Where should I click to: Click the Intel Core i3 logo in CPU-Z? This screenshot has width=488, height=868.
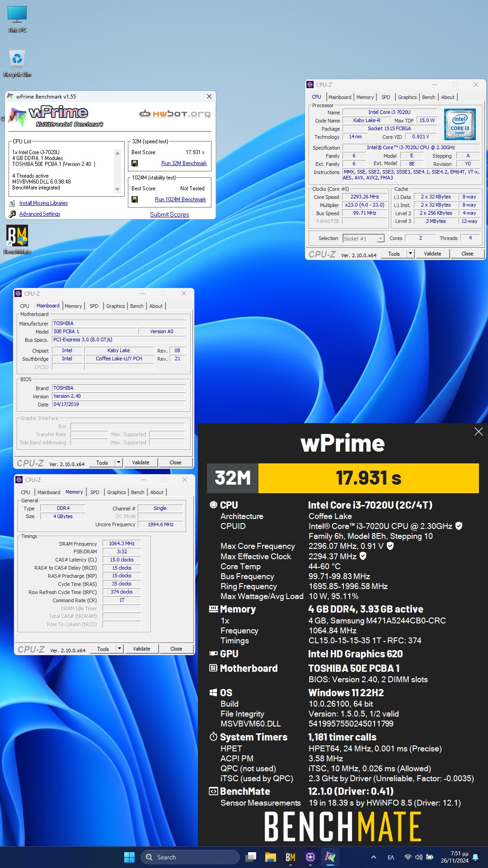point(460,124)
